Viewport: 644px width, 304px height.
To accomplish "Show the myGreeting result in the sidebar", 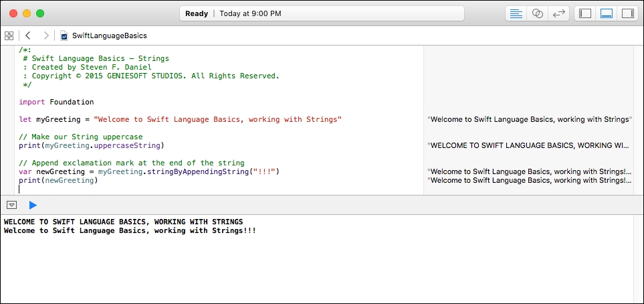I will 530,120.
